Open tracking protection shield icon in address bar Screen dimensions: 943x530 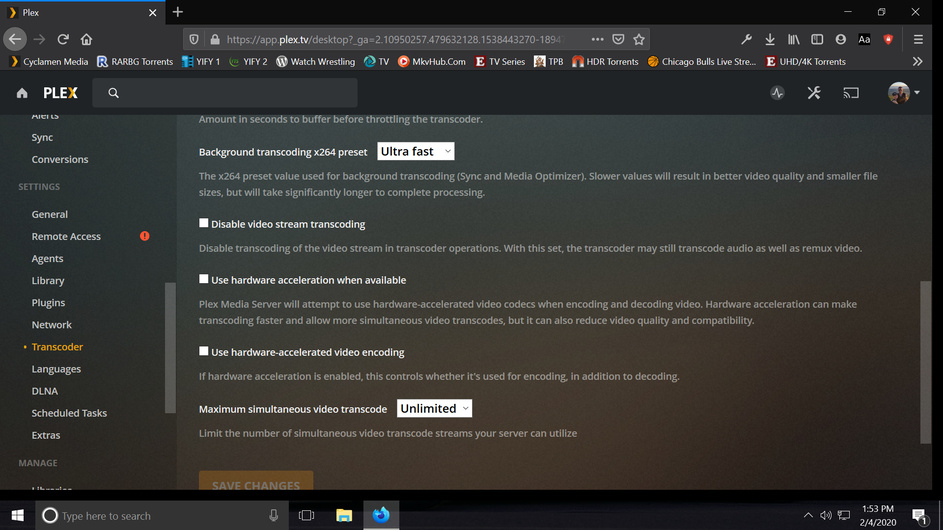194,39
